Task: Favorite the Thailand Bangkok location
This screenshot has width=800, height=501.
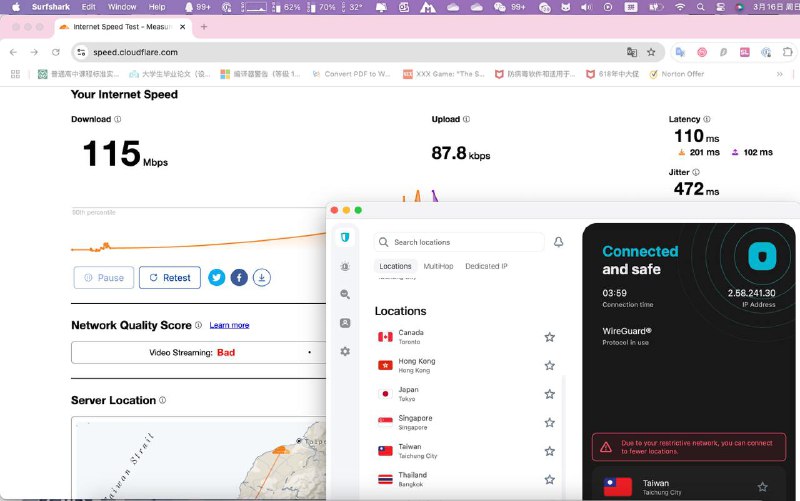Action: [x=549, y=480]
